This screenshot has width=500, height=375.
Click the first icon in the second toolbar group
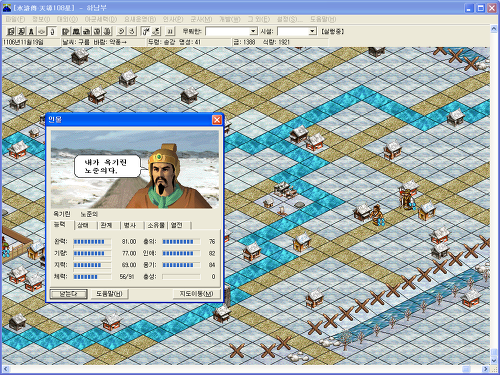(66, 31)
